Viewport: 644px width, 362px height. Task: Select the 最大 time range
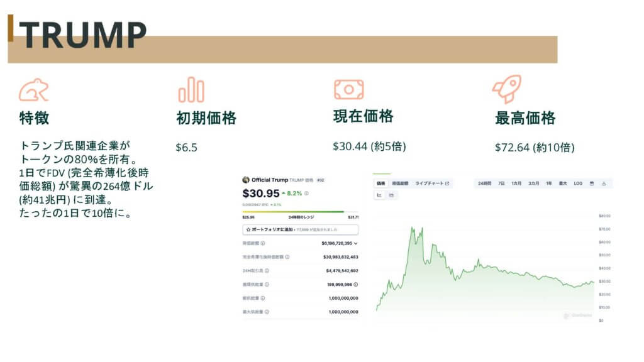click(563, 184)
